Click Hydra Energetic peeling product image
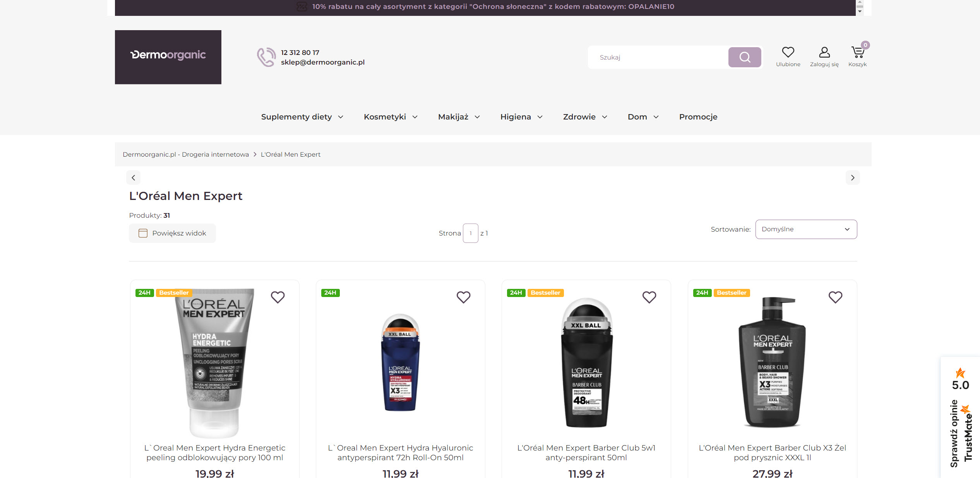This screenshot has height=478, width=980. coord(215,363)
